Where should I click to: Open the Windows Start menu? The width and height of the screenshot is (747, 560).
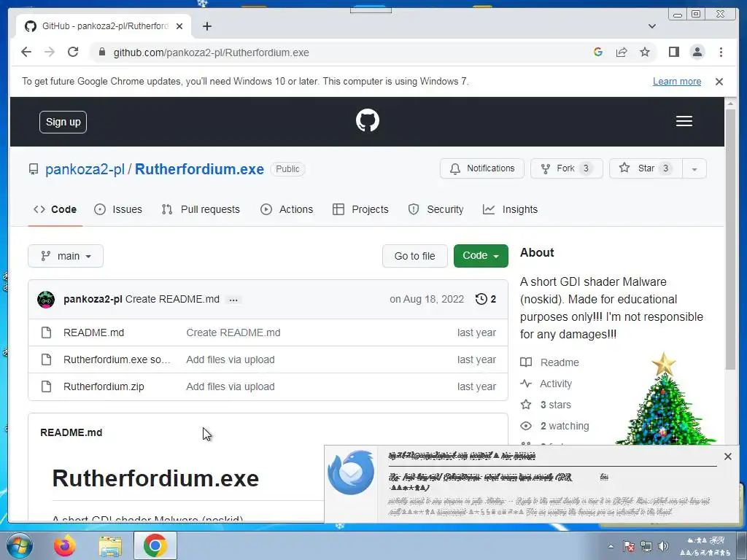coord(19,545)
